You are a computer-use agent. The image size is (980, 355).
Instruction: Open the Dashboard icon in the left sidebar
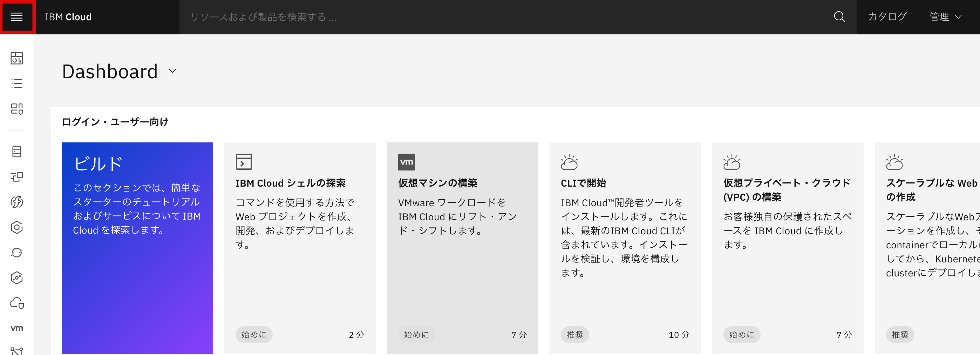[x=17, y=59]
